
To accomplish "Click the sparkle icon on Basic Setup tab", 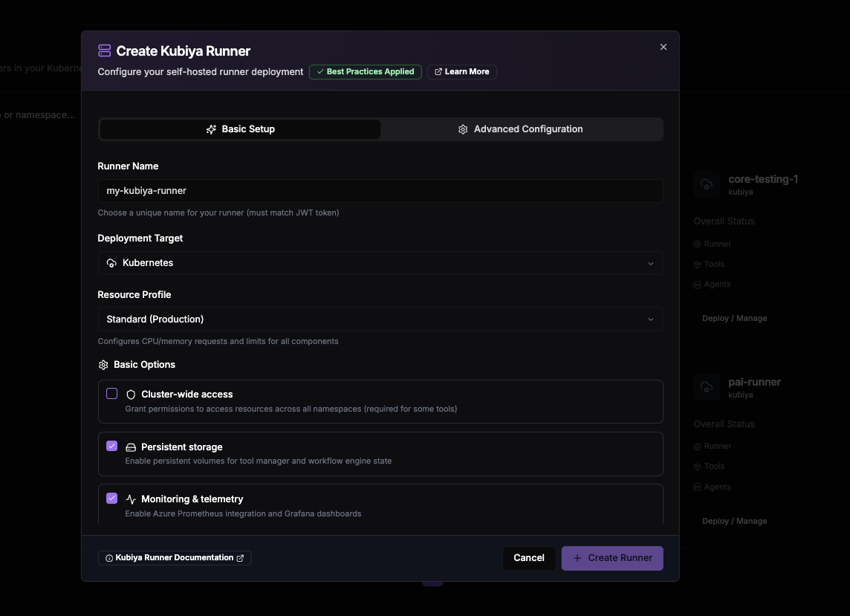I will [x=212, y=129].
